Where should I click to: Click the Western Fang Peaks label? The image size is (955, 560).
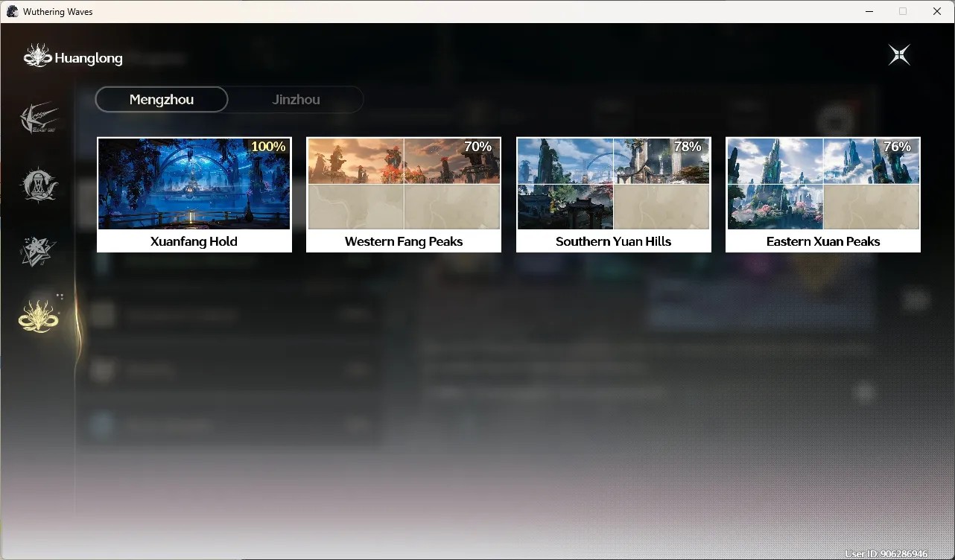[404, 241]
